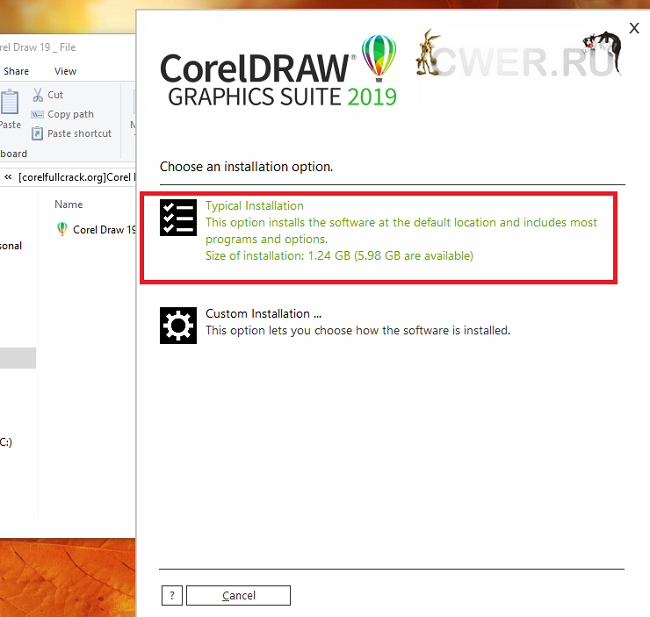Open the Share tab in File Explorer
Viewport: 650px width, 617px height.
tap(16, 71)
